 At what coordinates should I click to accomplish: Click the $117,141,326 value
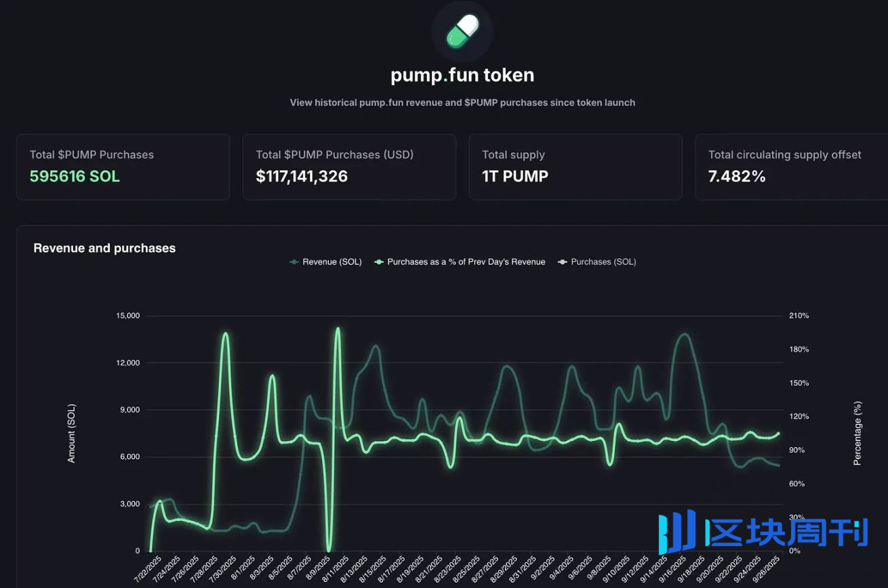click(x=302, y=176)
